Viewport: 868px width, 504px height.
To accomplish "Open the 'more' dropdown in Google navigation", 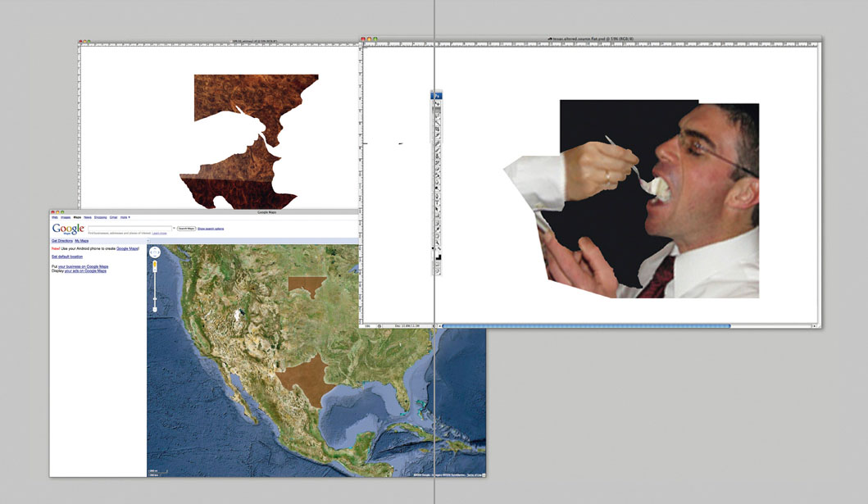I will [125, 217].
